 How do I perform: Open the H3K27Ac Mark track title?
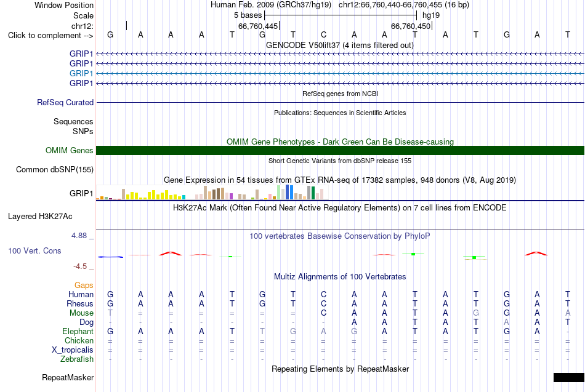click(x=340, y=208)
